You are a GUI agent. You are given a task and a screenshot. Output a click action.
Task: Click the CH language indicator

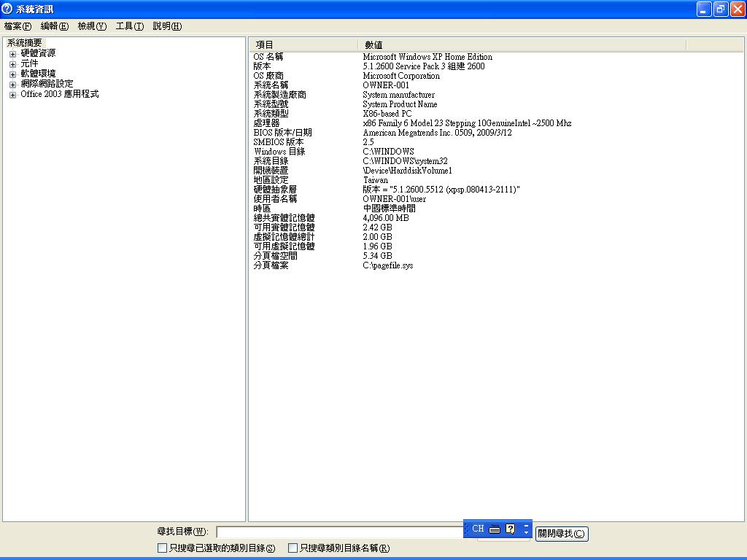tap(478, 529)
